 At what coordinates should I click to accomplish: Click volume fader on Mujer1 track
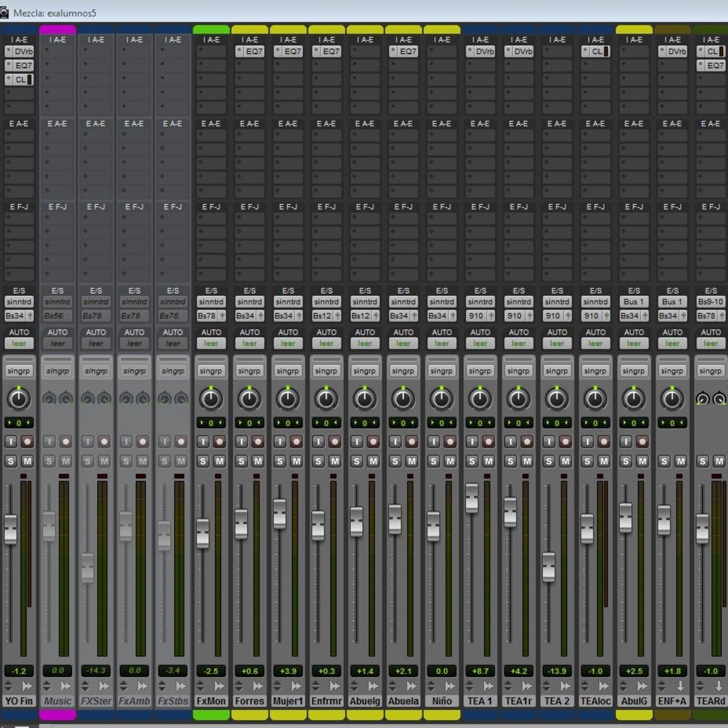coord(280,514)
